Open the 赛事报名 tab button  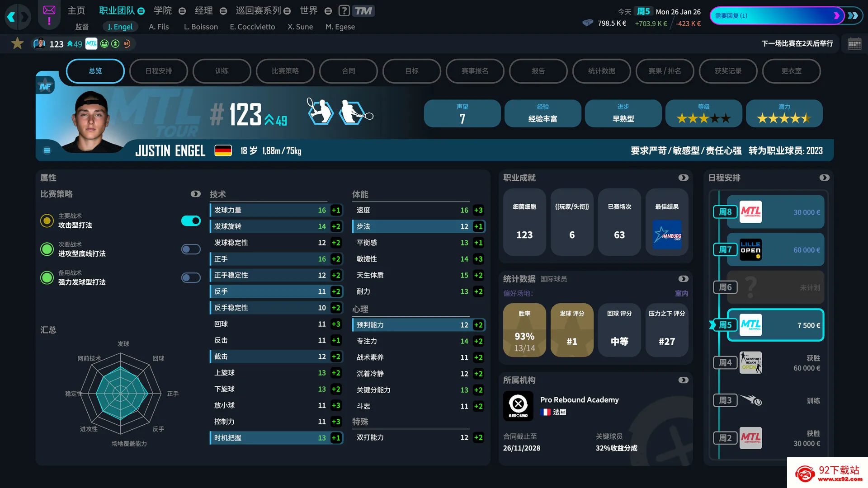tap(475, 71)
